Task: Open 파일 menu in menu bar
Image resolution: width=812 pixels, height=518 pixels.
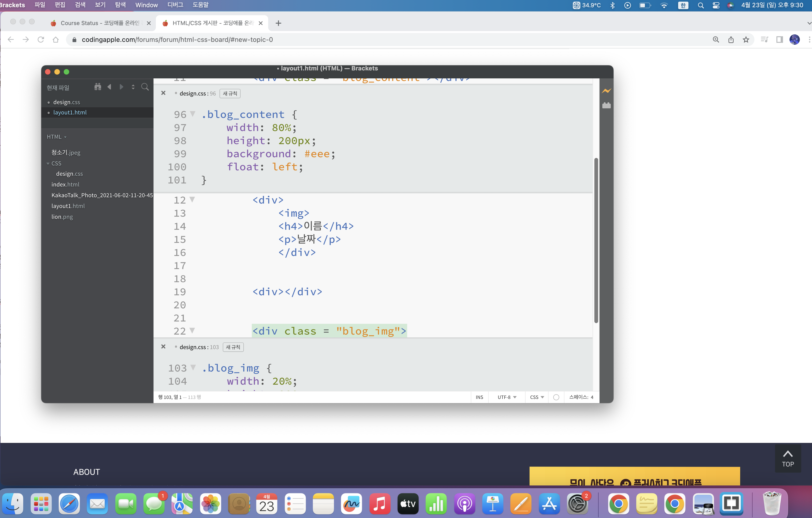Action: tap(40, 5)
